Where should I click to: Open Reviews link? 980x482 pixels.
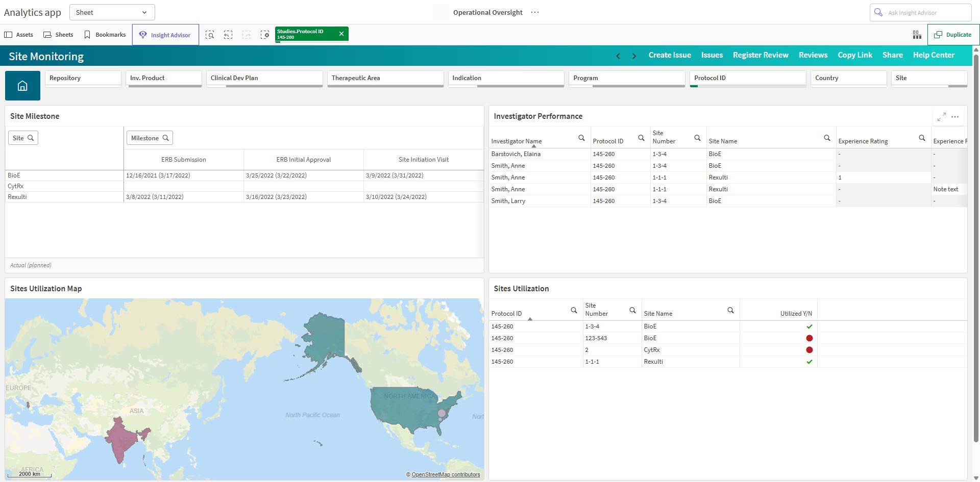pyautogui.click(x=813, y=55)
